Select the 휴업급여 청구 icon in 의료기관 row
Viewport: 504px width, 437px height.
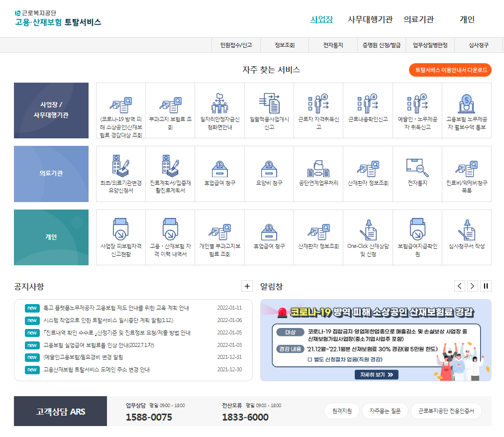click(x=219, y=173)
